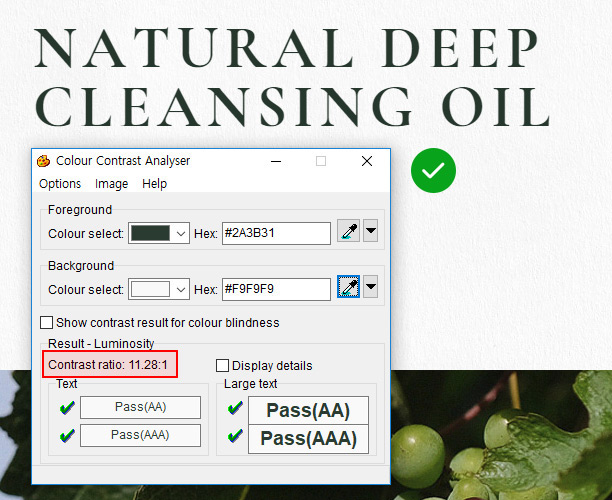
Task: Open the Help menu
Action: pos(154,184)
